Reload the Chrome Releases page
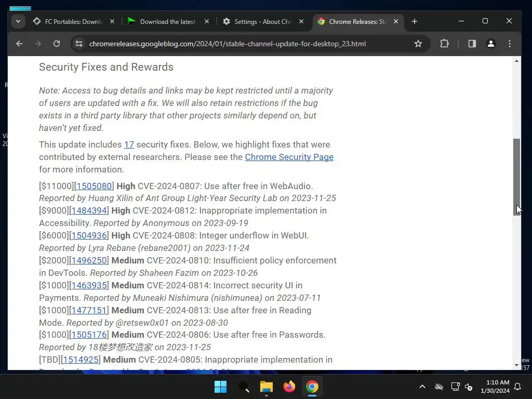The height and width of the screenshot is (399, 532). (x=57, y=44)
